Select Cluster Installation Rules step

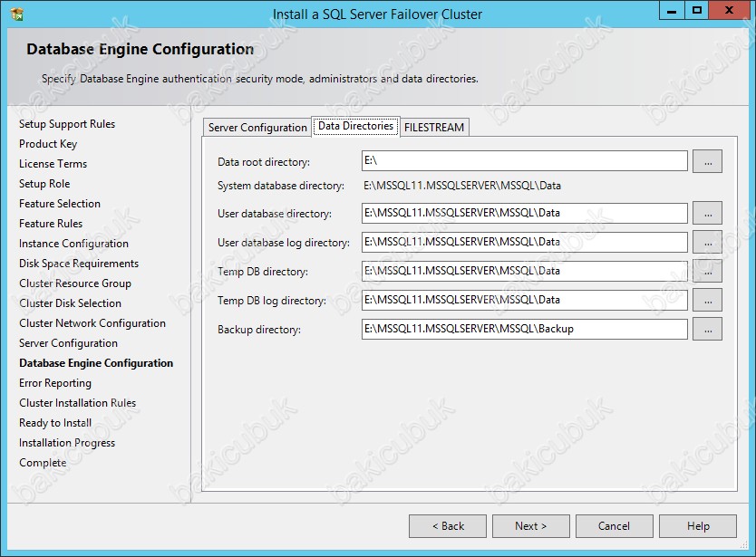[78, 403]
